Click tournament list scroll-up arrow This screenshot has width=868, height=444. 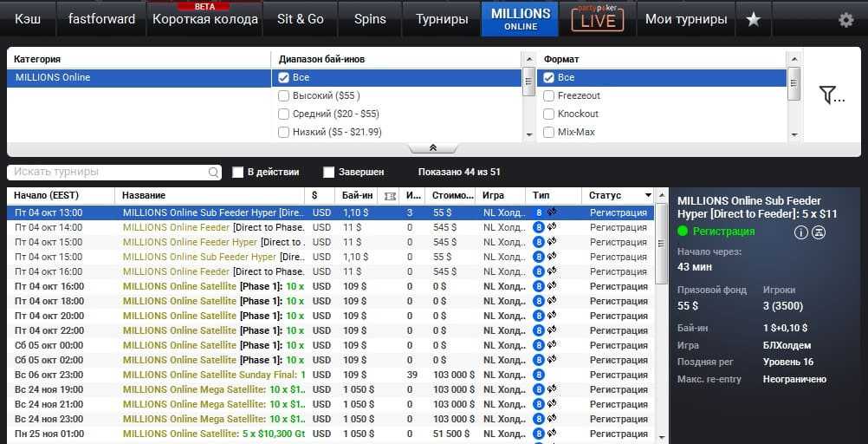(661, 196)
